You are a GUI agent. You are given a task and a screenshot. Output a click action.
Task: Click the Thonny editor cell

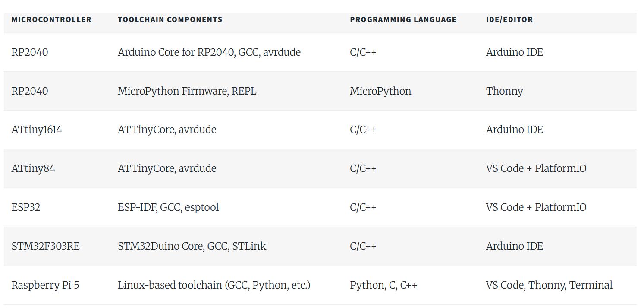[x=504, y=91]
